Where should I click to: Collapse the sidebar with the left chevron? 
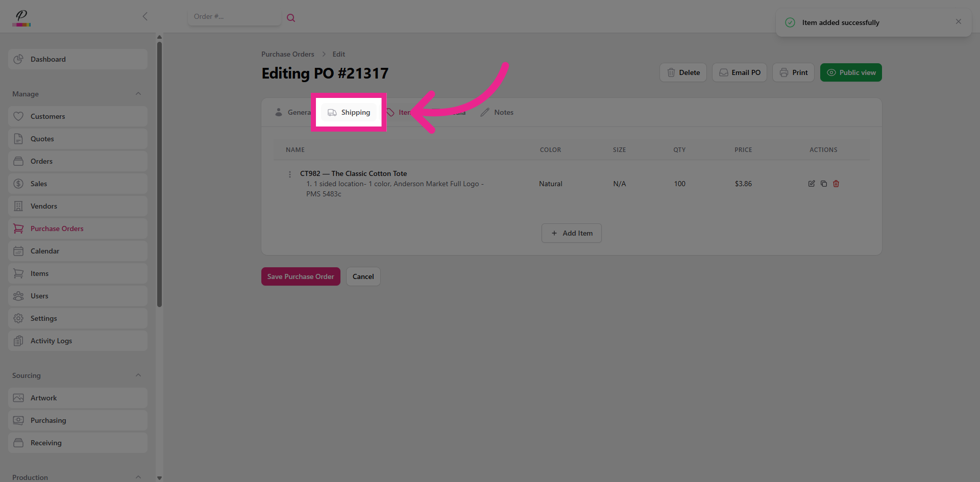click(145, 16)
